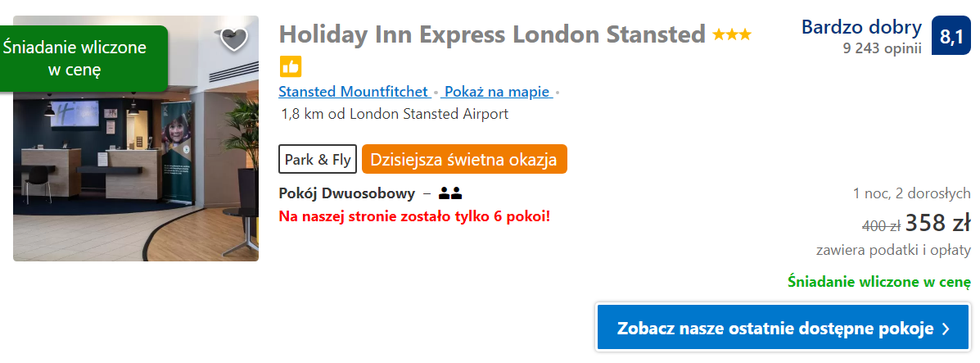Click the three gold star rating icons
980x363 pixels.
[731, 35]
